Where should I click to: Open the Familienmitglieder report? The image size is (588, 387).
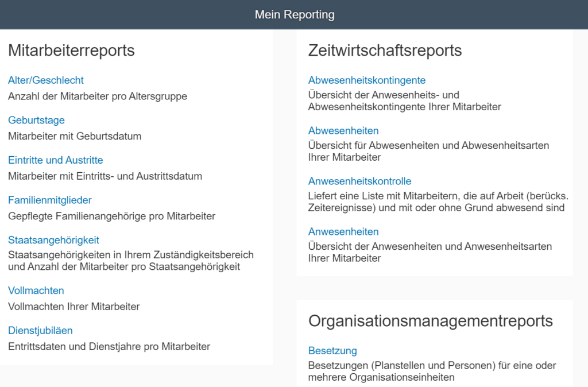click(50, 200)
